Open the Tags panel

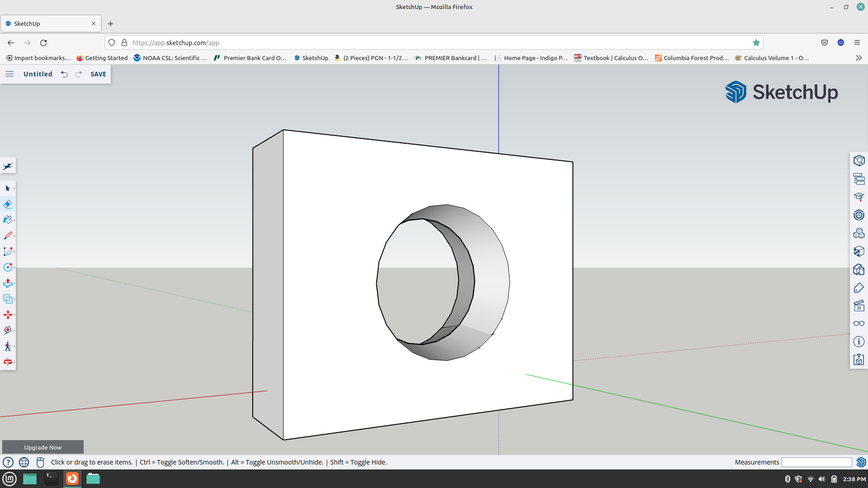click(859, 287)
